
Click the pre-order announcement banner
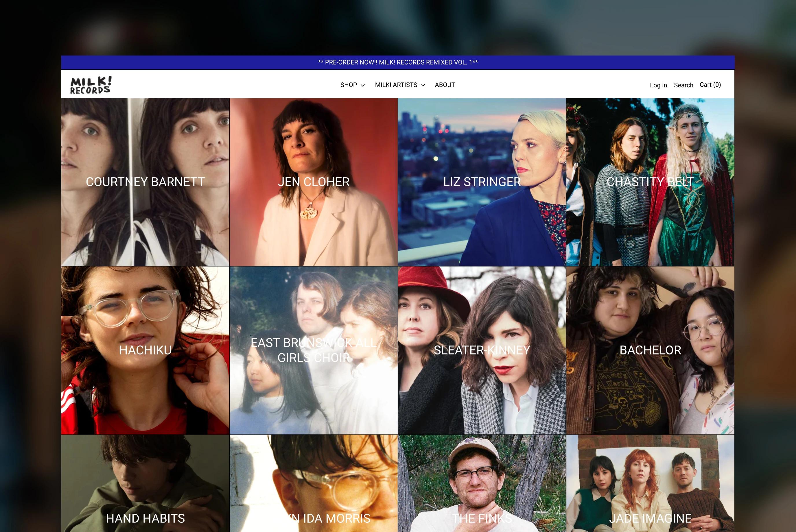(x=397, y=62)
